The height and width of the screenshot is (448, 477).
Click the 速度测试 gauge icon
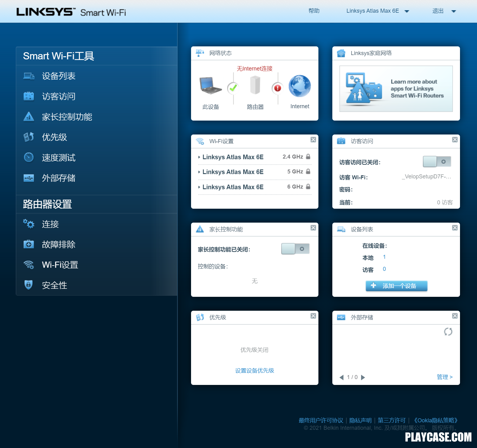pyautogui.click(x=29, y=157)
